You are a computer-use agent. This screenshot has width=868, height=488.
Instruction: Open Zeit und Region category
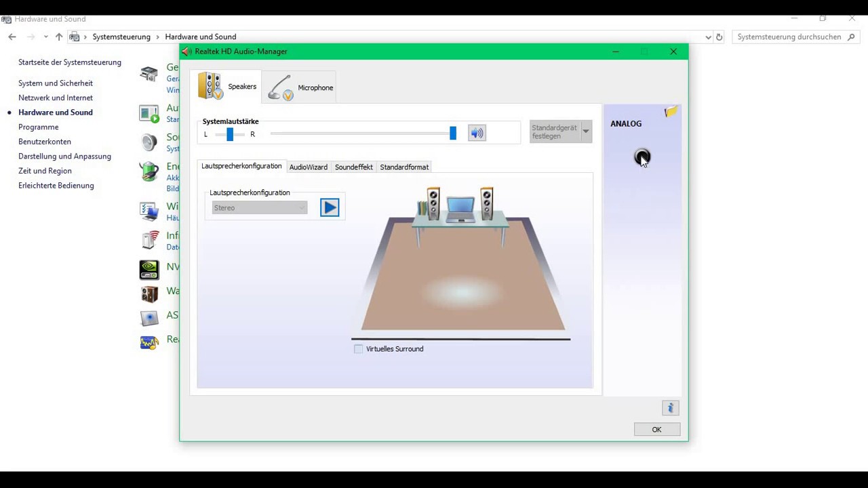point(45,171)
